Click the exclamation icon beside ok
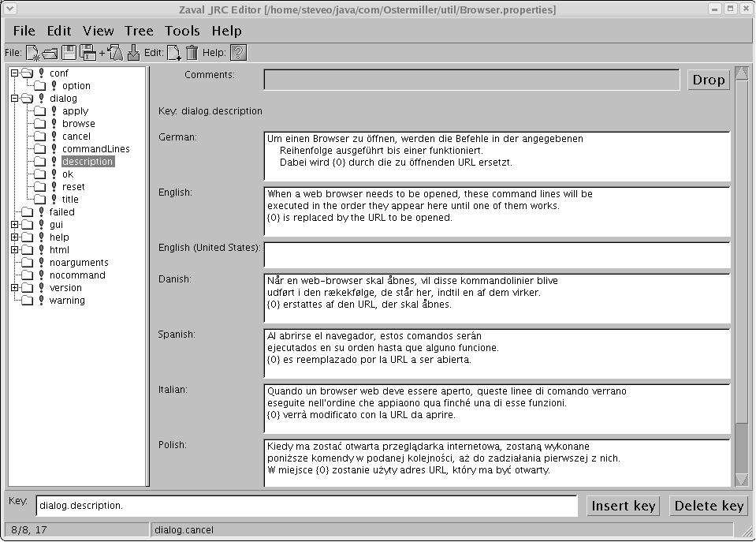Image resolution: width=756 pixels, height=542 pixels. tap(54, 174)
